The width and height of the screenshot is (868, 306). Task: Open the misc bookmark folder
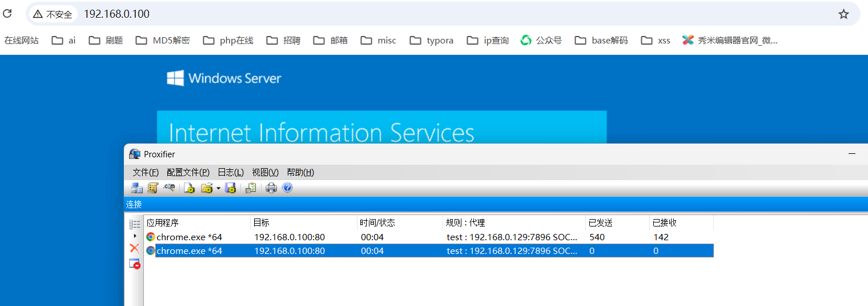(378, 40)
